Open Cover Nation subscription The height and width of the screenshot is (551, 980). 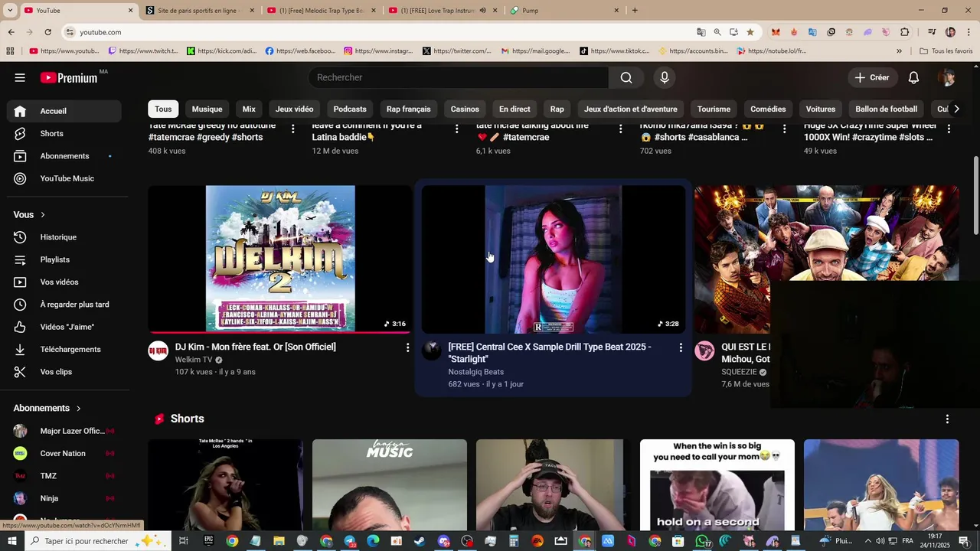click(x=64, y=453)
